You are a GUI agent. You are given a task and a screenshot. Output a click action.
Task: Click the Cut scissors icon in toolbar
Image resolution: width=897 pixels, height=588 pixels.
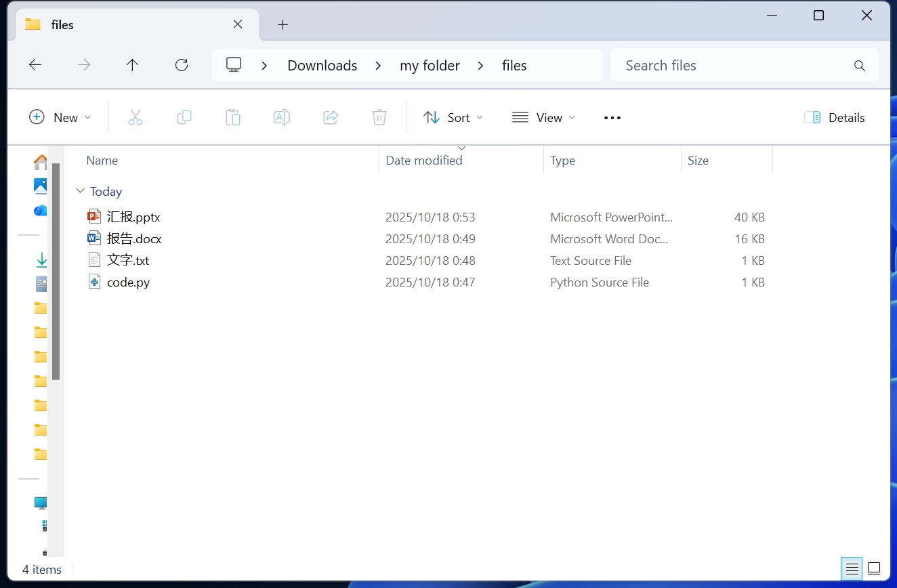(135, 118)
